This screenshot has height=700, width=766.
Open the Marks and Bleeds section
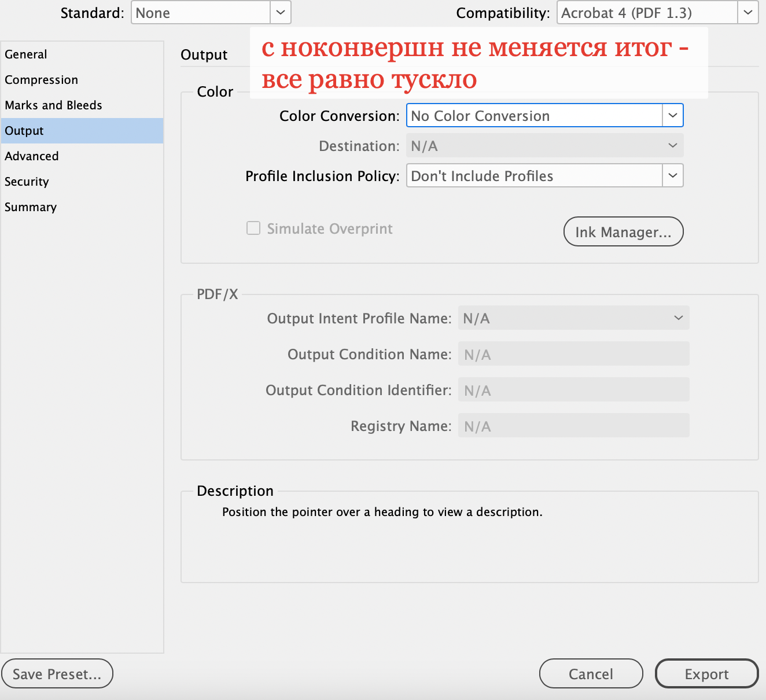pyautogui.click(x=82, y=105)
